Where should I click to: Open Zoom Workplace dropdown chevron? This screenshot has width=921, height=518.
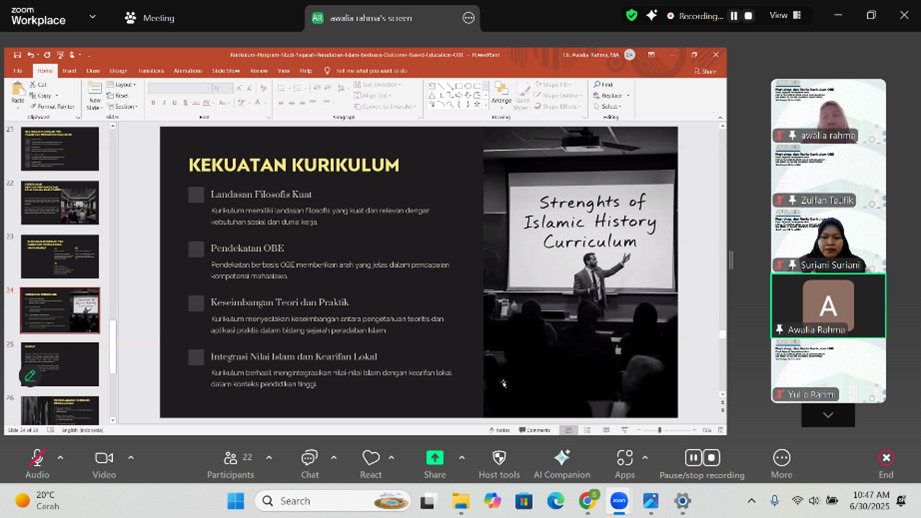pyautogui.click(x=93, y=17)
